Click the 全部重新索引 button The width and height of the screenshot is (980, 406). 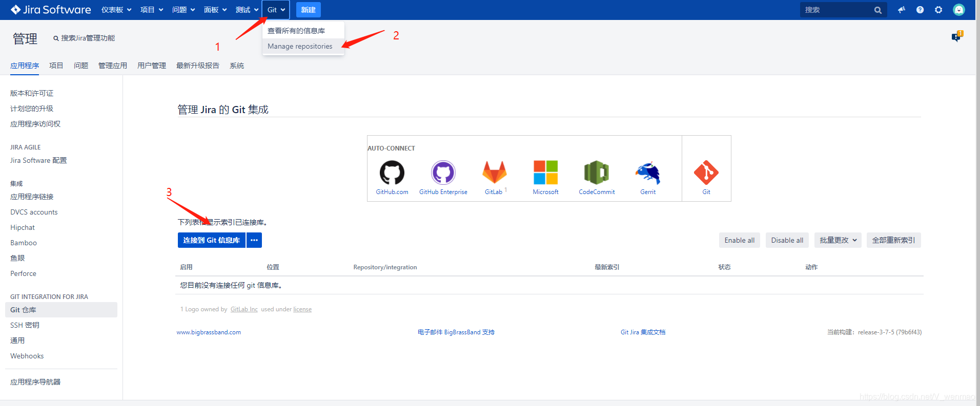click(x=894, y=240)
